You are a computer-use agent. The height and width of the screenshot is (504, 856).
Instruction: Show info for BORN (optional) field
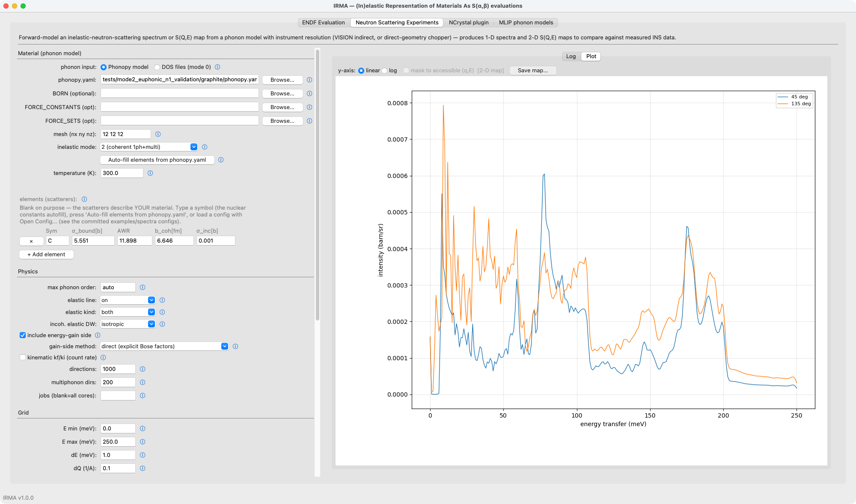(309, 94)
